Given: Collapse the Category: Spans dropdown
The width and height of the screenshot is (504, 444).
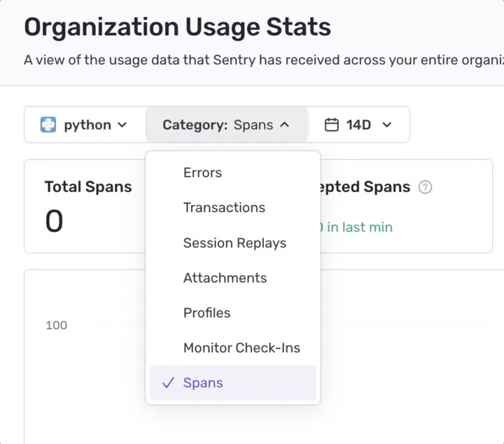Looking at the screenshot, I should (x=225, y=125).
